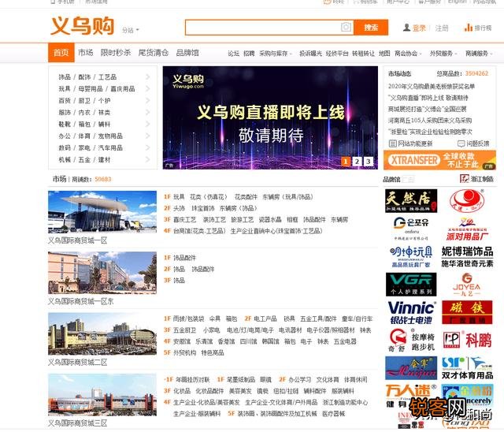Open the 地图 map link

(384, 54)
